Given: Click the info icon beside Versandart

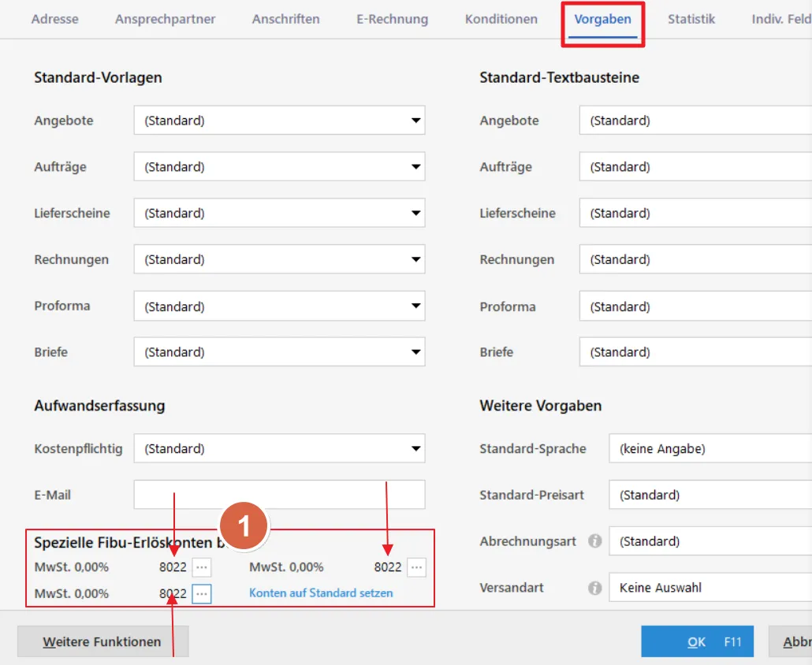Looking at the screenshot, I should click(595, 588).
